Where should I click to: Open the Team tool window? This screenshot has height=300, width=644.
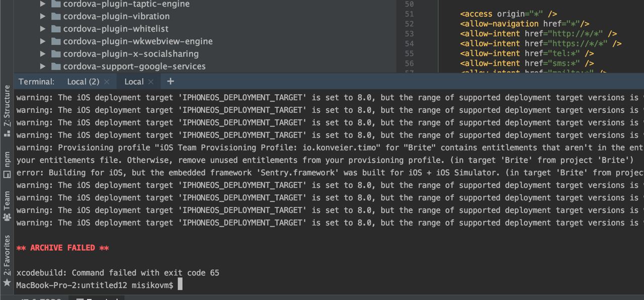coord(7,206)
